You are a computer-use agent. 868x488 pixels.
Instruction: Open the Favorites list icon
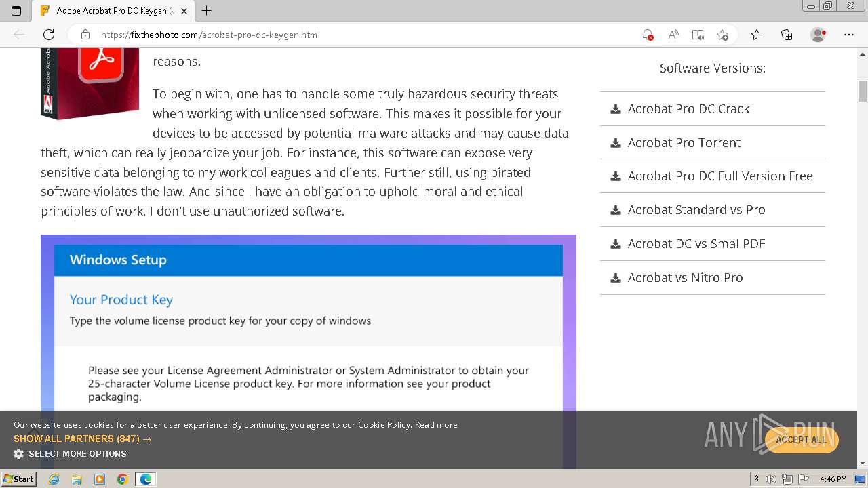point(757,35)
